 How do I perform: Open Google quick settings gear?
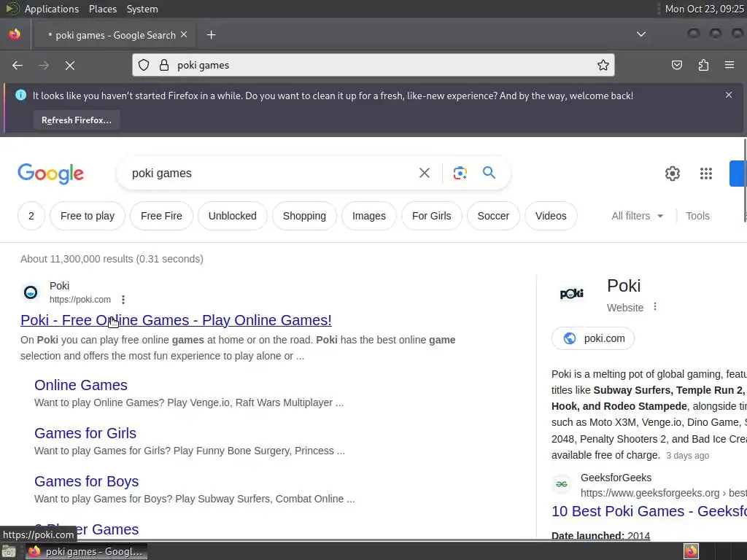click(x=672, y=174)
